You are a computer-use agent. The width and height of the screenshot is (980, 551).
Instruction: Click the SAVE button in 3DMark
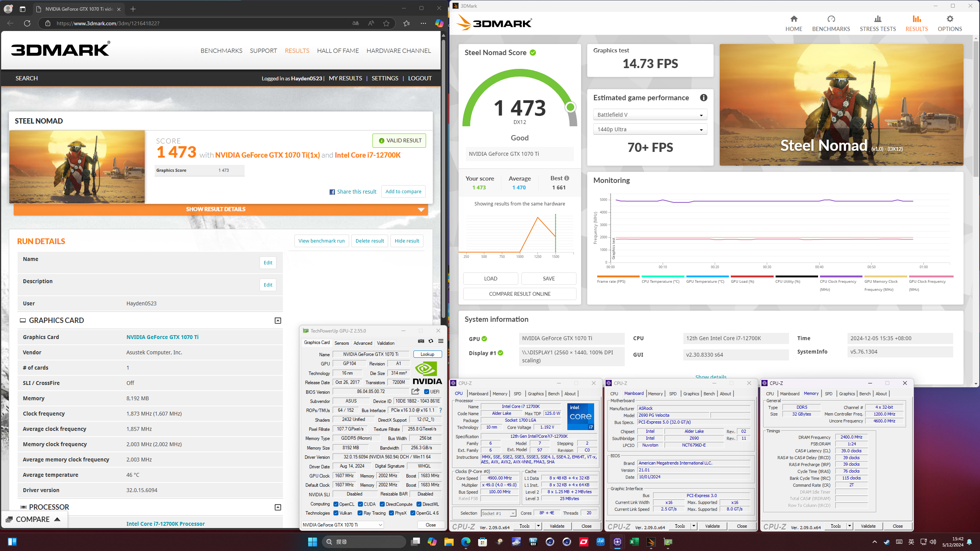[549, 279]
